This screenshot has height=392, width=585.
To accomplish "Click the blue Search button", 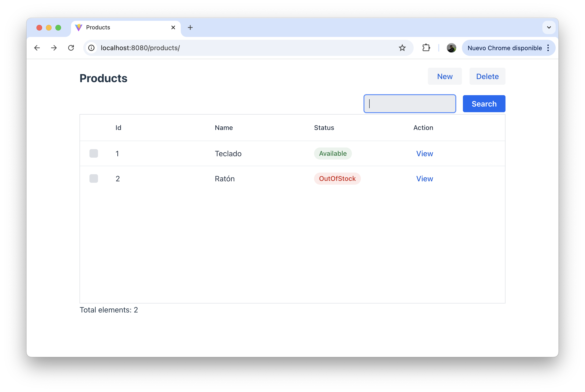I will (x=484, y=104).
